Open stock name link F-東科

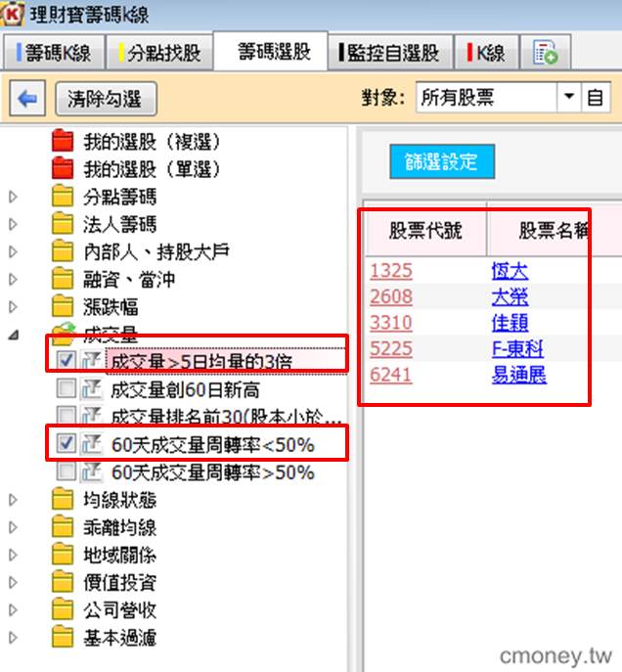[x=517, y=348]
